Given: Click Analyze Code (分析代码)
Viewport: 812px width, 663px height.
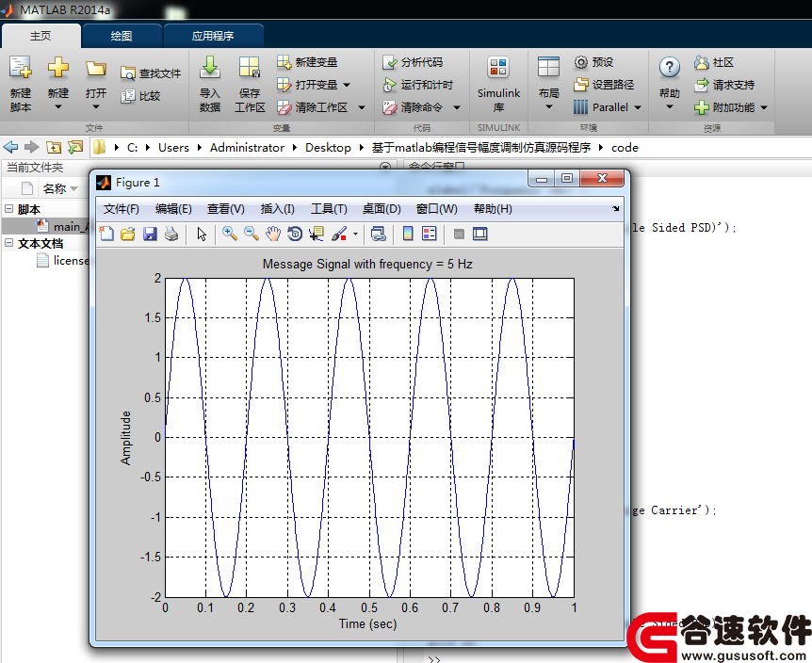Looking at the screenshot, I should coord(413,62).
